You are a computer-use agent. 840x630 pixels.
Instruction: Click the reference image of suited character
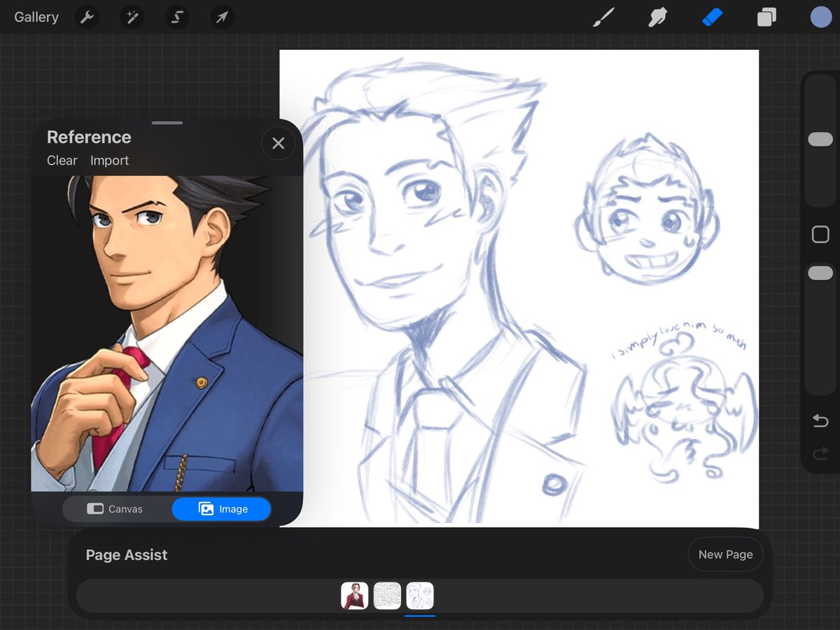pyautogui.click(x=167, y=333)
